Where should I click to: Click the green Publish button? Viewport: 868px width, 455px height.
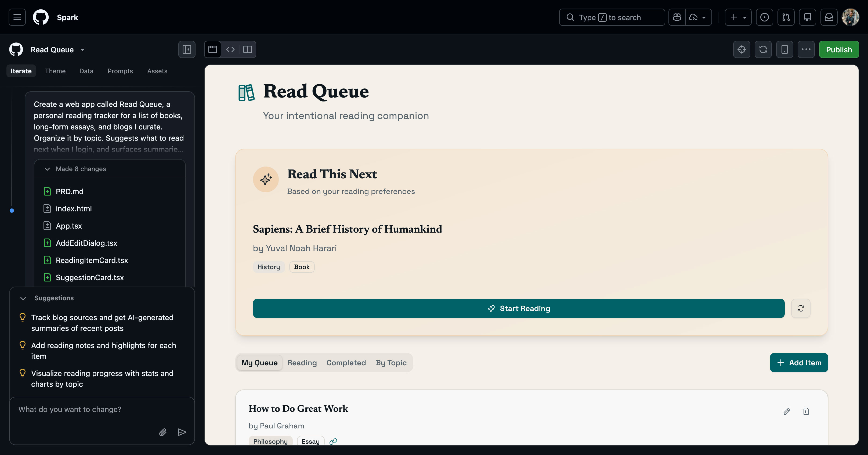pos(839,49)
